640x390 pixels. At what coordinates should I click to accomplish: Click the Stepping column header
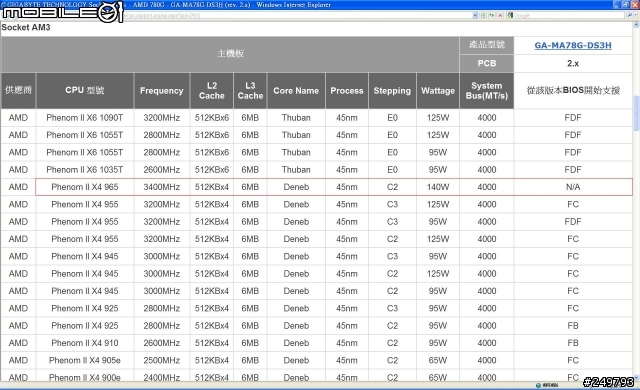[392, 91]
